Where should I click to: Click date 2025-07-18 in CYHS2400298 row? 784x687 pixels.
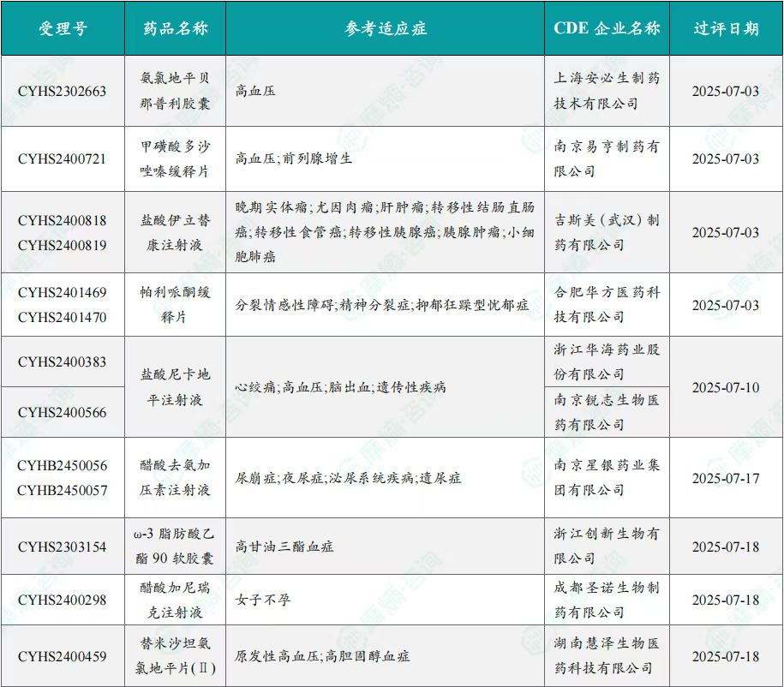(726, 600)
